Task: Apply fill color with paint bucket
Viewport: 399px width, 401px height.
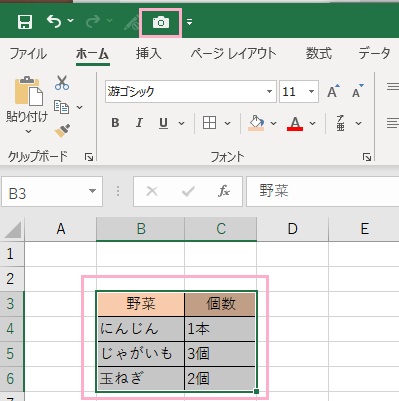Action: click(x=256, y=123)
